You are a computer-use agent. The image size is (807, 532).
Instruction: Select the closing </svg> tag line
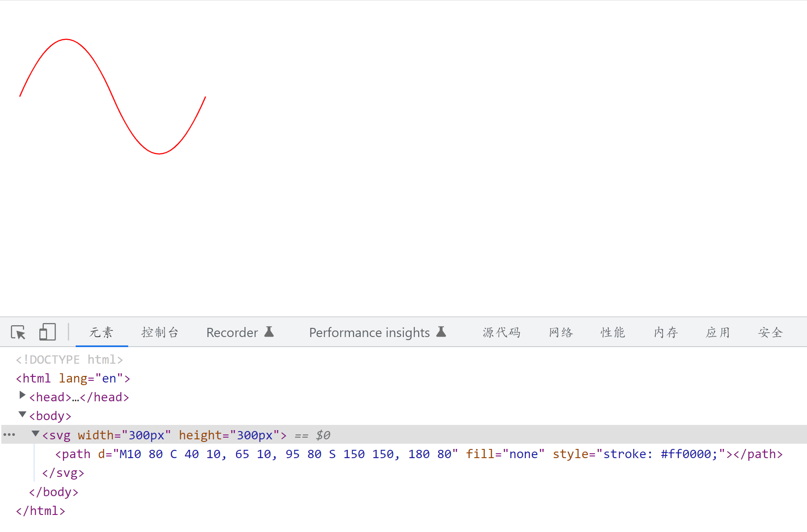pyautogui.click(x=63, y=473)
